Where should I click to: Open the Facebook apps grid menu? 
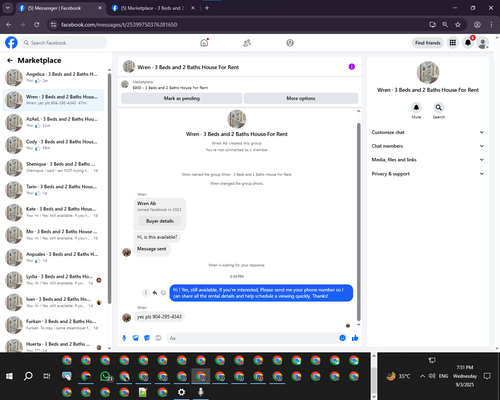[452, 43]
